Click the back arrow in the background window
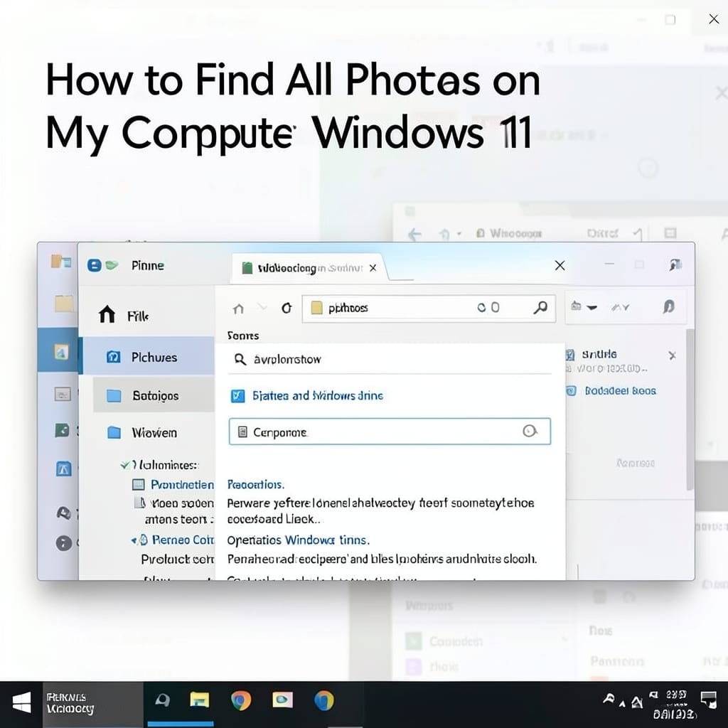Image resolution: width=728 pixels, height=728 pixels. (414, 234)
